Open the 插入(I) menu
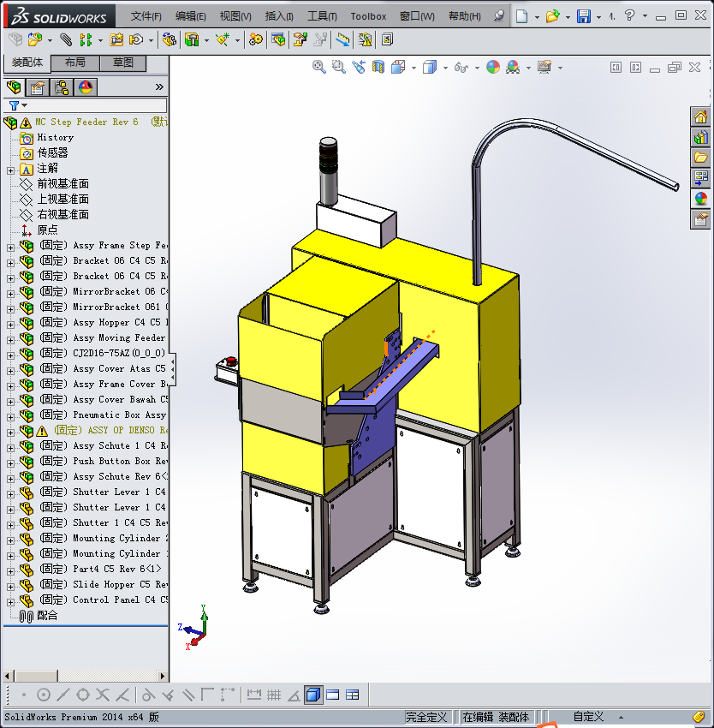Image resolution: width=714 pixels, height=728 pixels. pyautogui.click(x=279, y=16)
